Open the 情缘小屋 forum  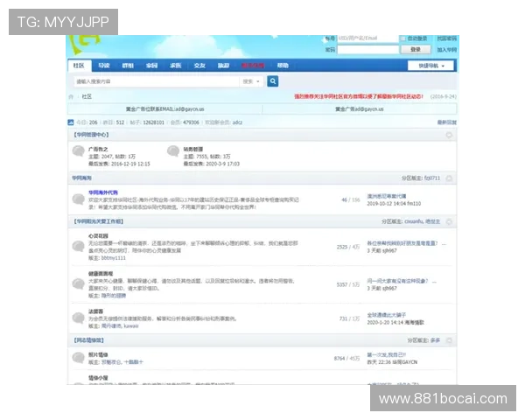coord(98,378)
